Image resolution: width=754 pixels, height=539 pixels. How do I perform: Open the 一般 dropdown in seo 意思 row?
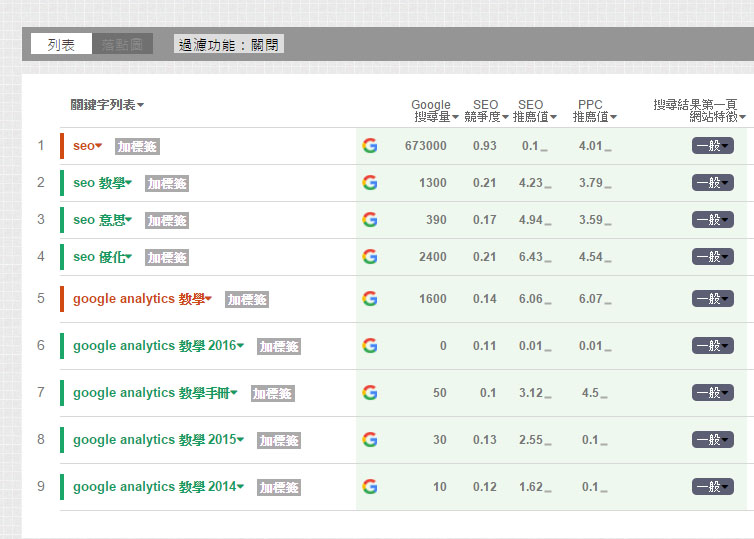click(x=713, y=220)
